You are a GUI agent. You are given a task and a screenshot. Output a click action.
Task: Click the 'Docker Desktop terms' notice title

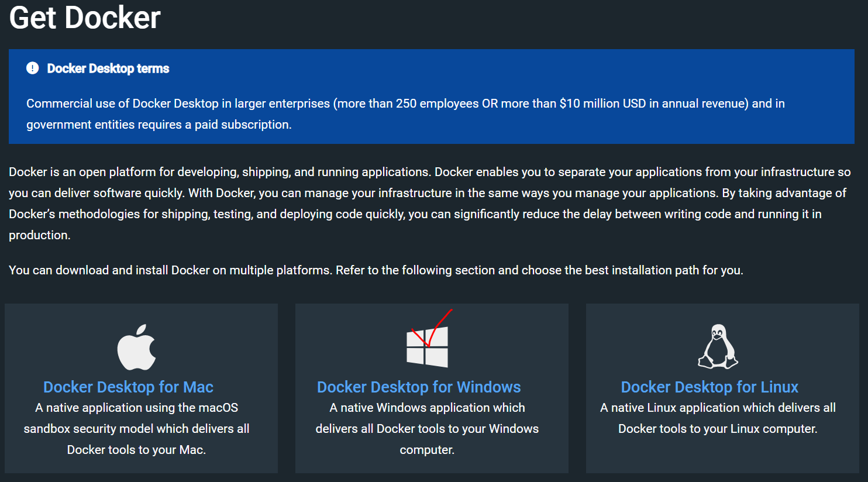(x=108, y=68)
